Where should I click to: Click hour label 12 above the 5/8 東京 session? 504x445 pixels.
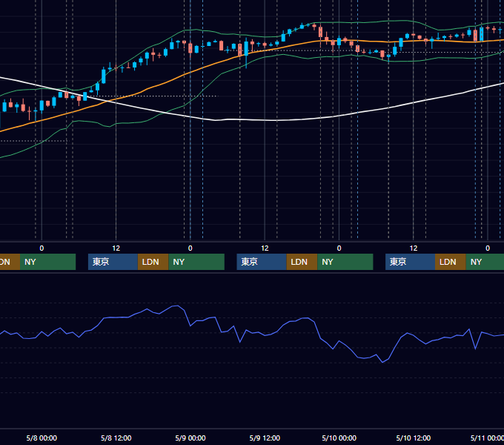click(116, 248)
